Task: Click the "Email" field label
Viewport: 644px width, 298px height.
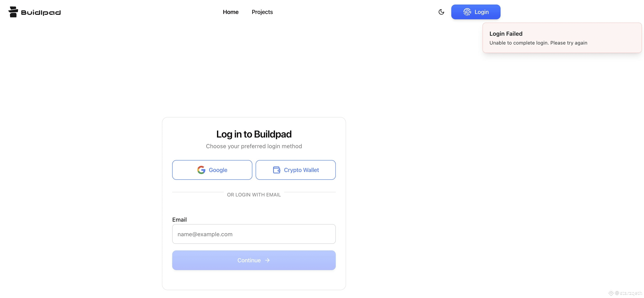Action: coord(179,220)
